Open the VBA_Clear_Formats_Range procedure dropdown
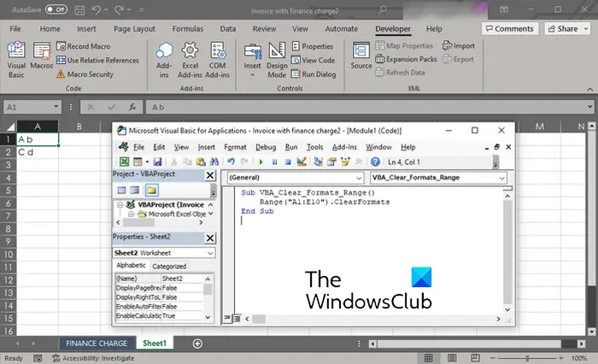The height and width of the screenshot is (364, 598). coord(501,178)
